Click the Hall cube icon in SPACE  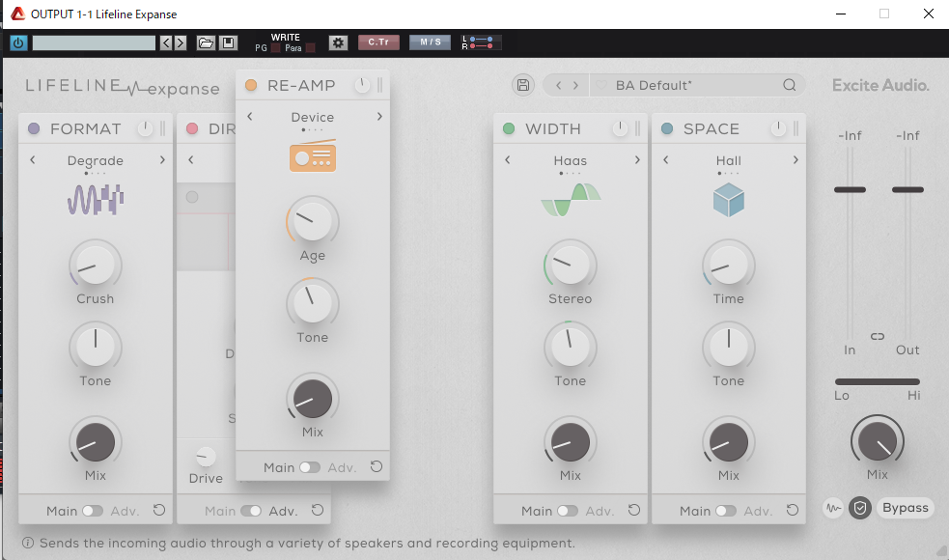(x=729, y=201)
